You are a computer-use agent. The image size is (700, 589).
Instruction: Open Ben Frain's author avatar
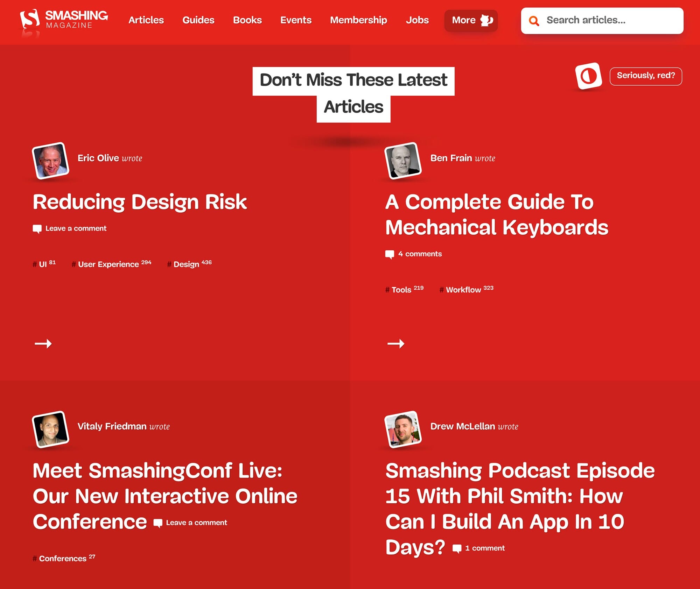click(403, 161)
